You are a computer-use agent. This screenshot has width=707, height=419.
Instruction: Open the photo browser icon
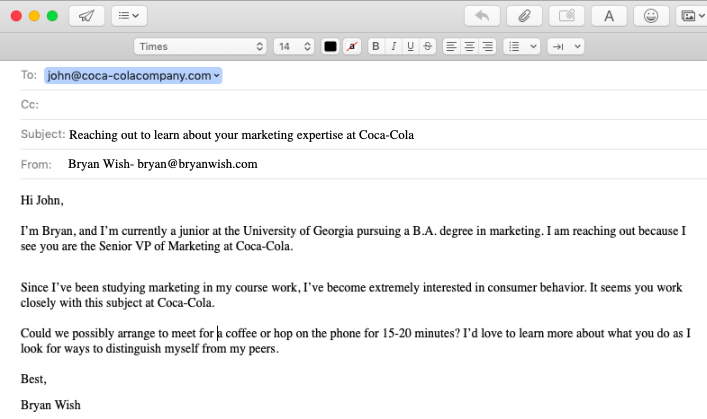(x=692, y=16)
